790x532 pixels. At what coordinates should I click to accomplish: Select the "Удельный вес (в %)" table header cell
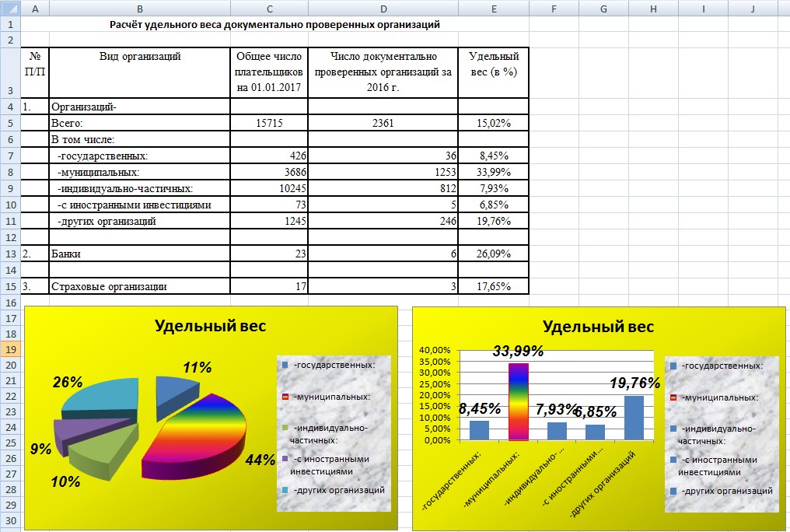tap(493, 72)
